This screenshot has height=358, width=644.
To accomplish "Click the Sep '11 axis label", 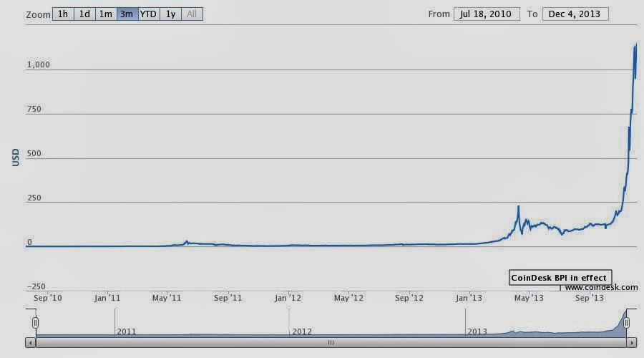I will (x=228, y=298).
